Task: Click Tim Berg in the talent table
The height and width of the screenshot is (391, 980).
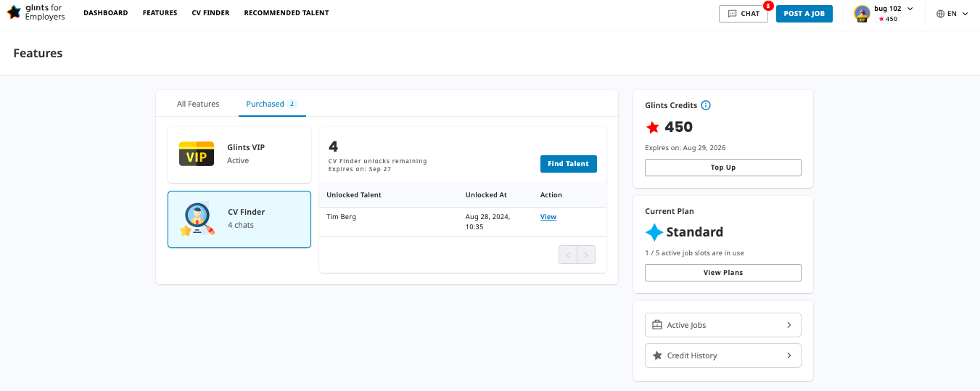Action: click(342, 217)
